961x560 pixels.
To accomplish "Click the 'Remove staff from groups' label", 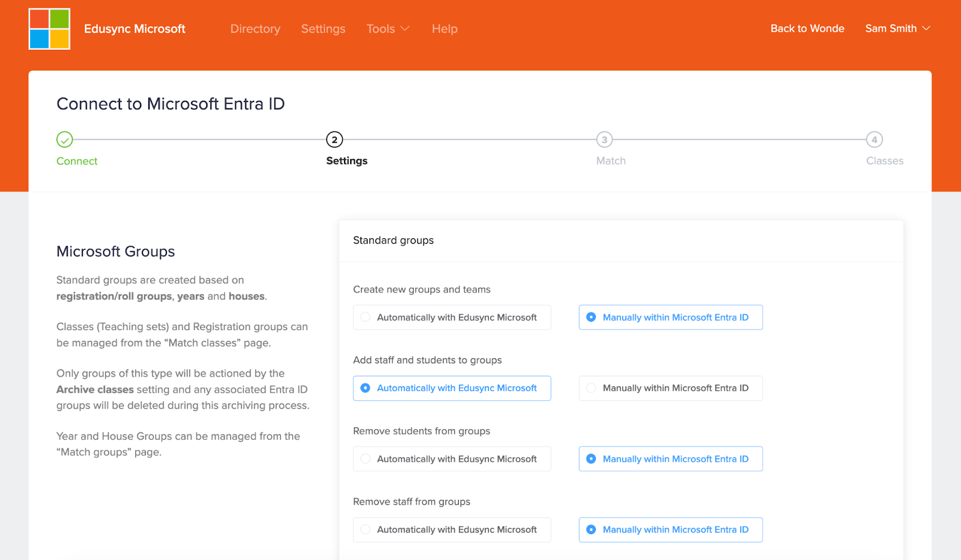I will click(411, 502).
